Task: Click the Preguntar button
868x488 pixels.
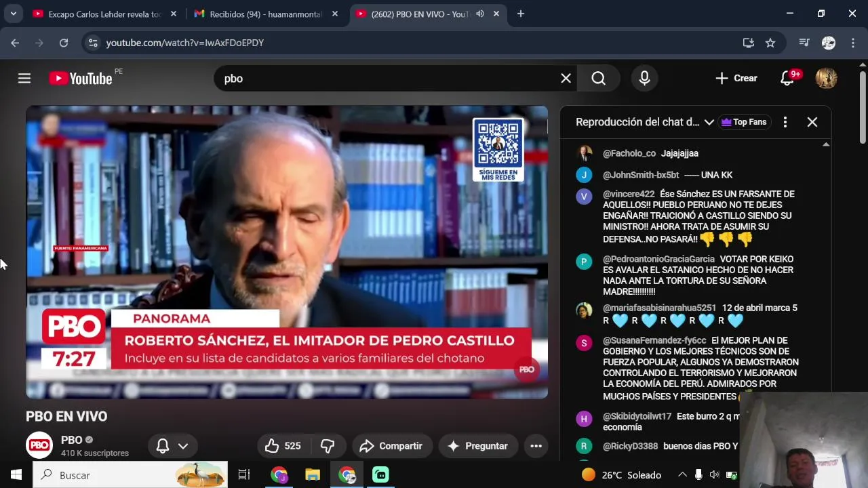Action: 478,446
